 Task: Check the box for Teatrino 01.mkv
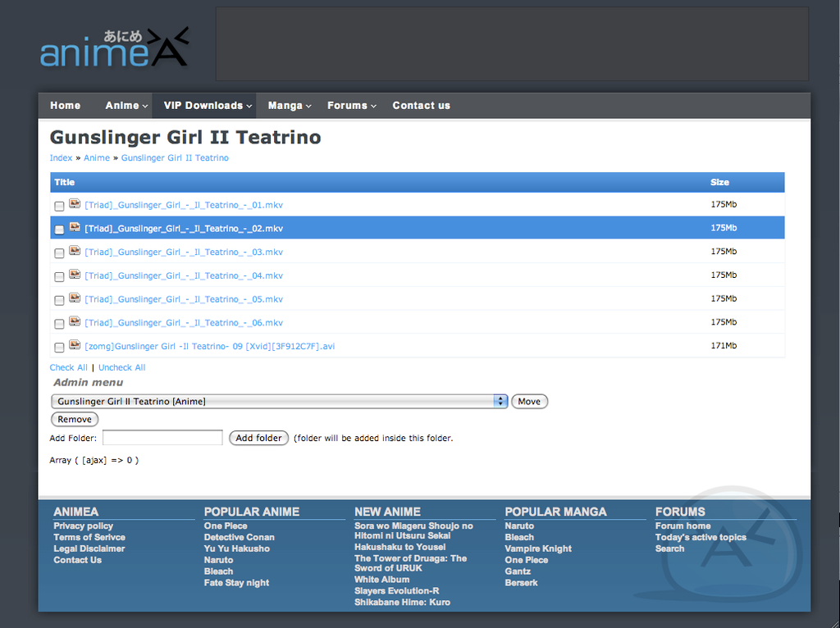(59, 206)
